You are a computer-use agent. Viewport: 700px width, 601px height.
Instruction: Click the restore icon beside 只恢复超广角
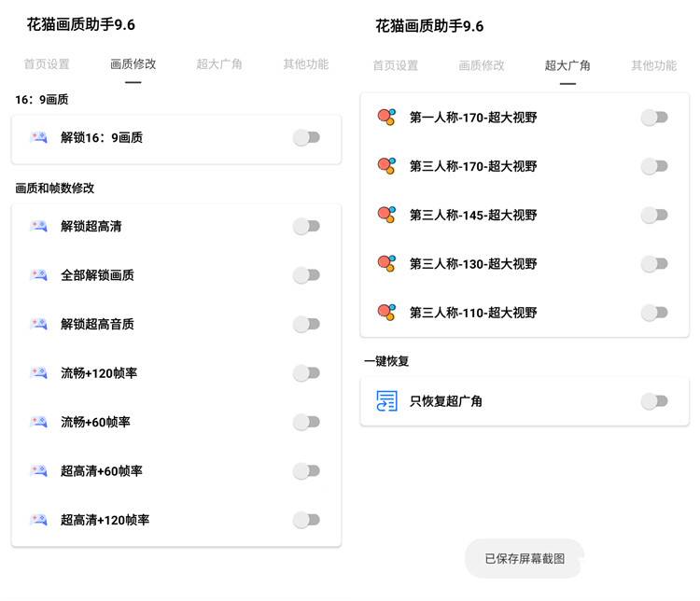pos(386,400)
